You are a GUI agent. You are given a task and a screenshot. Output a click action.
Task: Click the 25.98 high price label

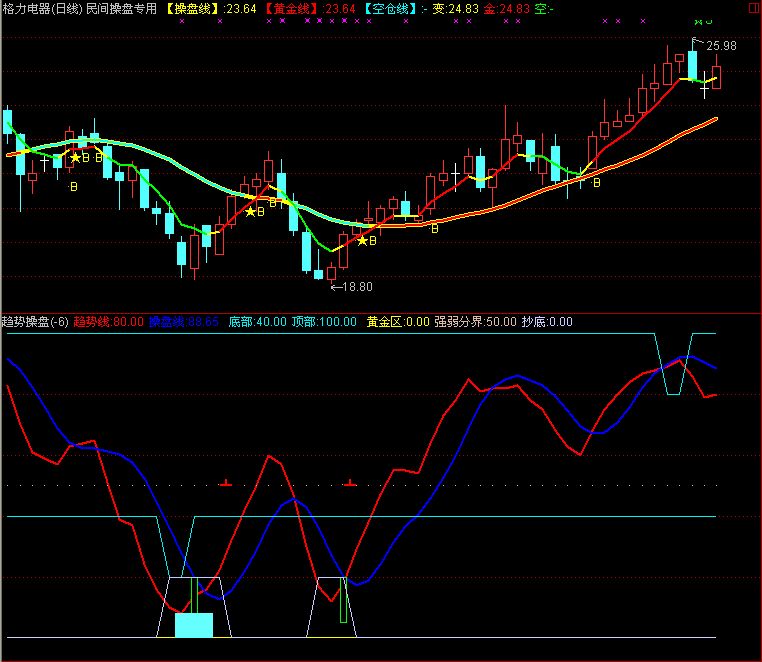(x=721, y=46)
